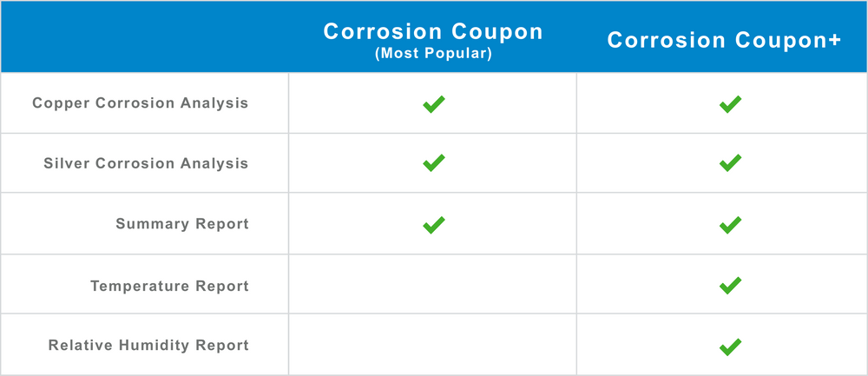Image resolution: width=868 pixels, height=376 pixels.
Task: Click Silver Corrosion checkmark under Corrosion Coupon+
Action: pos(730,162)
